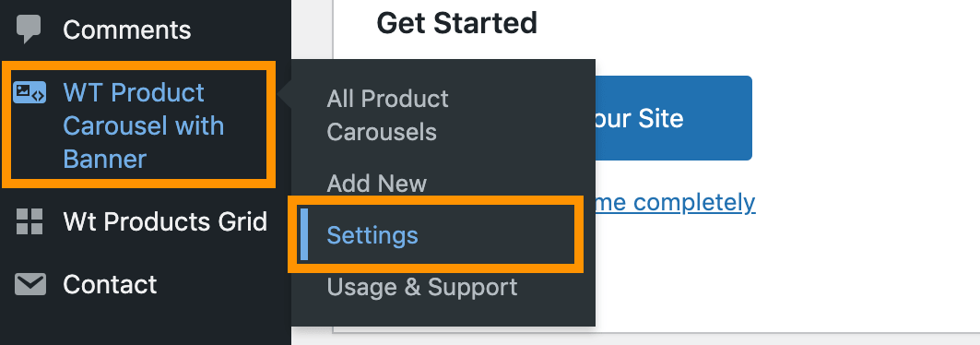
Task: Click the Contact envelope icon
Action: [30, 285]
